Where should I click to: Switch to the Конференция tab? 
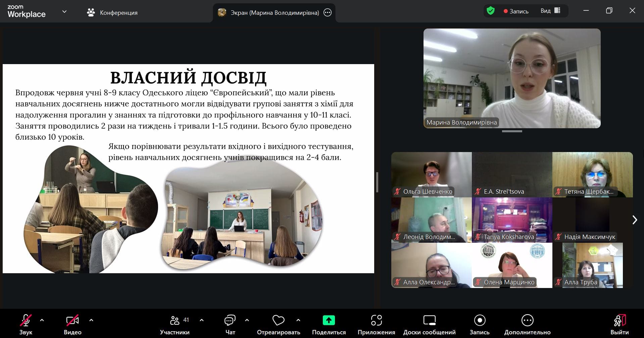[112, 13]
